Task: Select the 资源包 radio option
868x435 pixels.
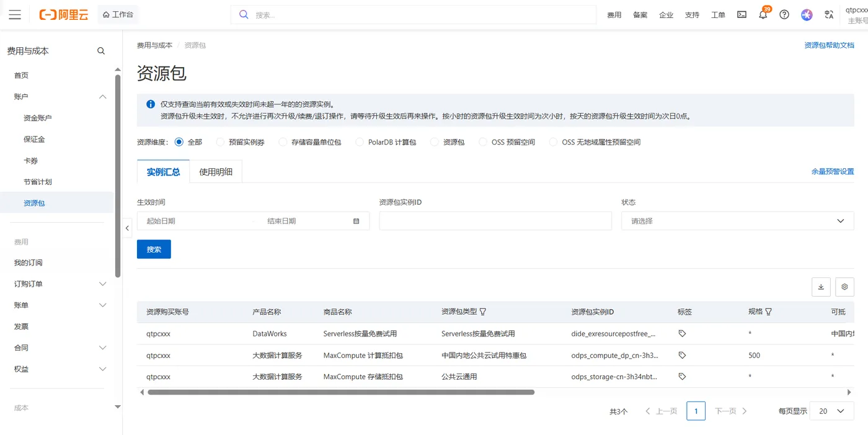Action: click(x=435, y=142)
